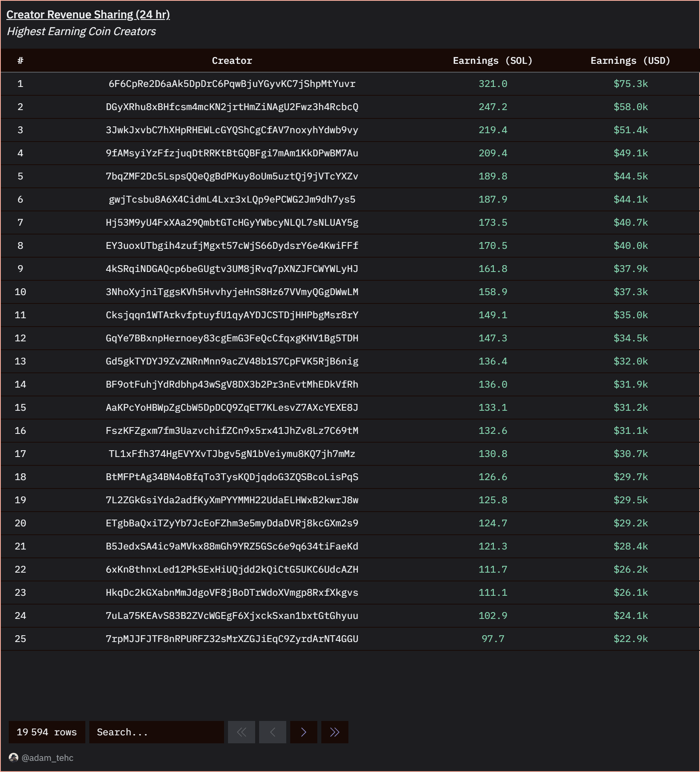Jump to the first page arrow
This screenshot has height=772, width=700.
click(x=242, y=732)
